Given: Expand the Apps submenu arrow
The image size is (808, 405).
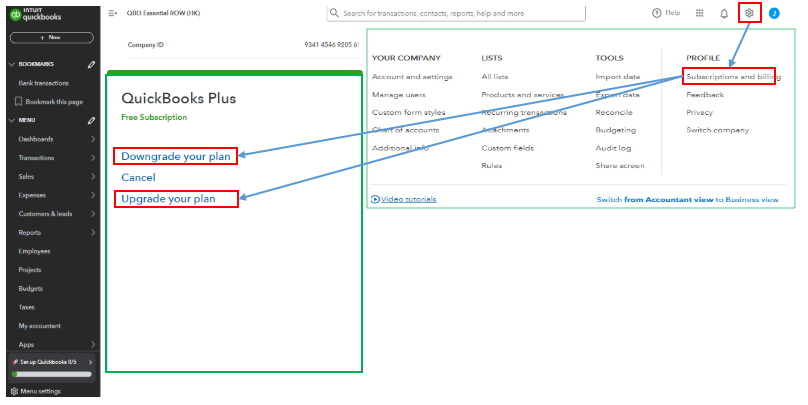Looking at the screenshot, I should (93, 344).
